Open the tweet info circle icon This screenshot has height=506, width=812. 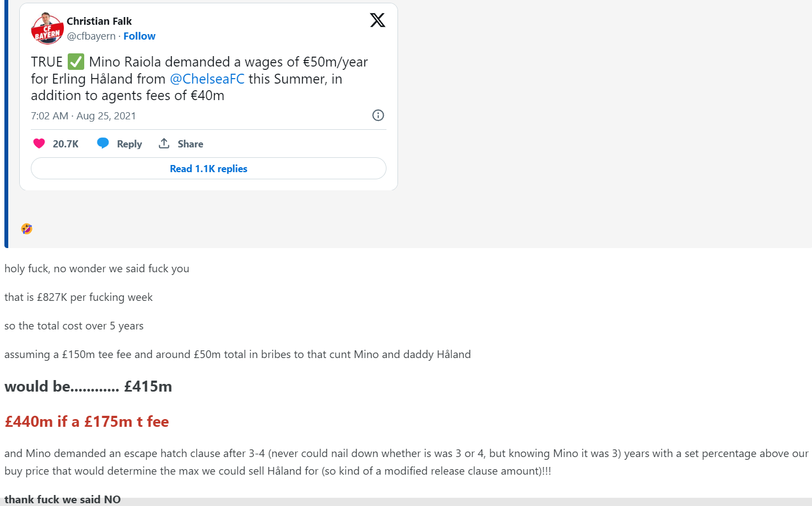coord(378,116)
